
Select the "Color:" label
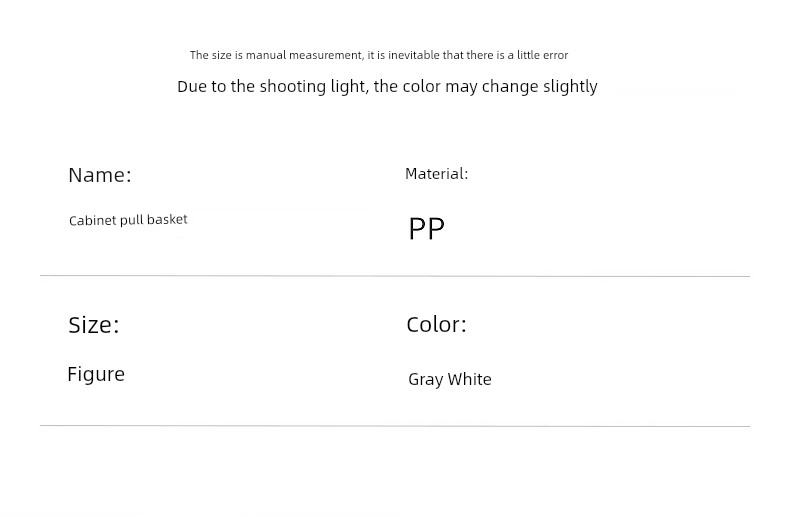pyautogui.click(x=436, y=324)
